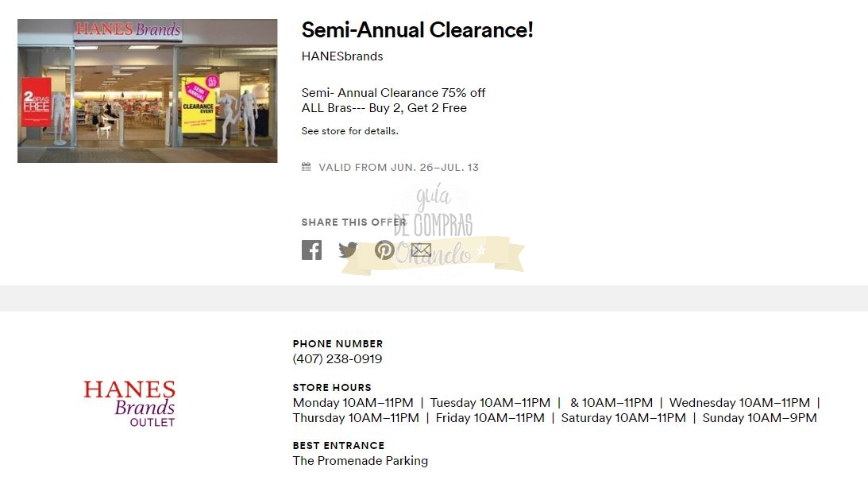The height and width of the screenshot is (484, 868).
Task: Click the Hanes Brands Outlet logo
Action: pyautogui.click(x=129, y=403)
